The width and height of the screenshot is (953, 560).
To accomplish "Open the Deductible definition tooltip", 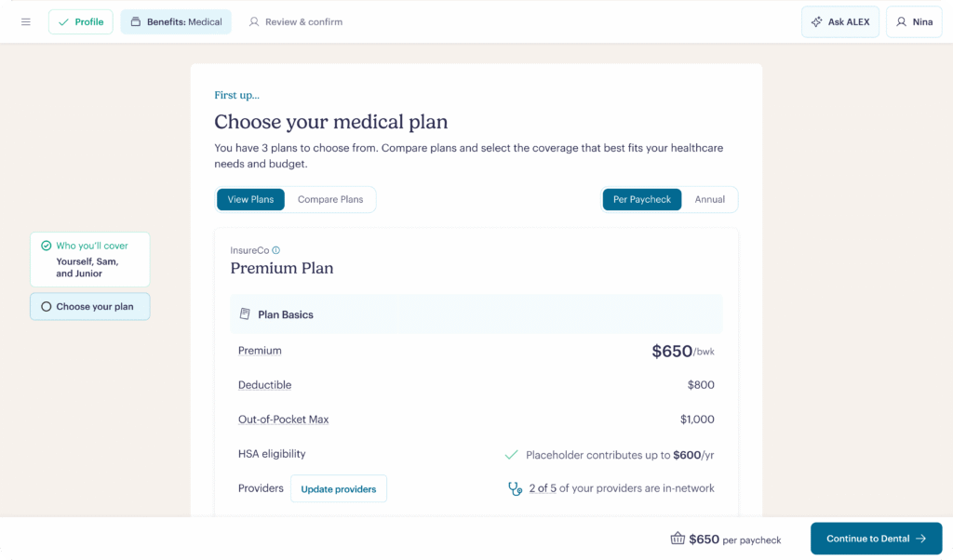I will click(264, 384).
